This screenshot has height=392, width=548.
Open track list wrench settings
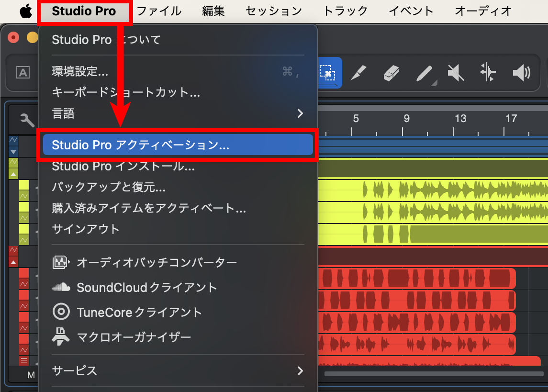click(x=27, y=120)
